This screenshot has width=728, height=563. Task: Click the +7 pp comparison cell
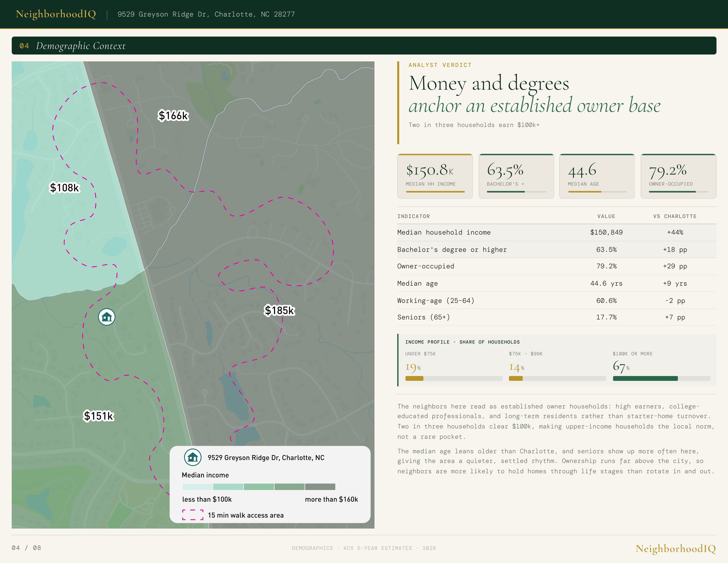coord(675,317)
